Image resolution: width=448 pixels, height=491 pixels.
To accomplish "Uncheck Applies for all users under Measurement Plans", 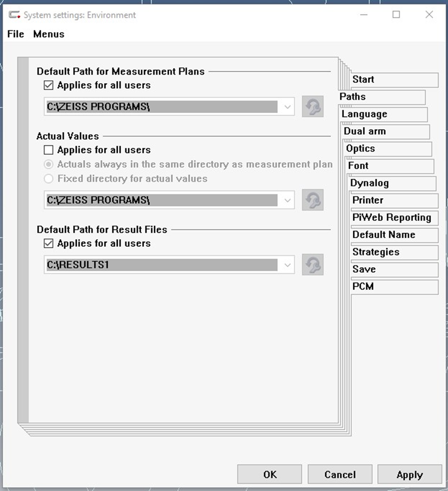I will point(49,85).
